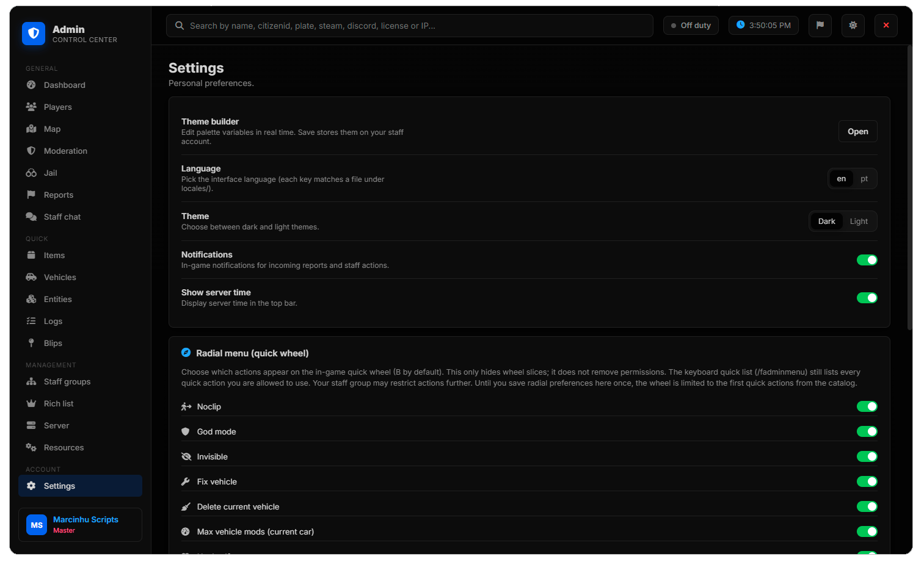Open the Map sidebar icon
Image resolution: width=924 pixels, height=562 pixels.
point(31,129)
